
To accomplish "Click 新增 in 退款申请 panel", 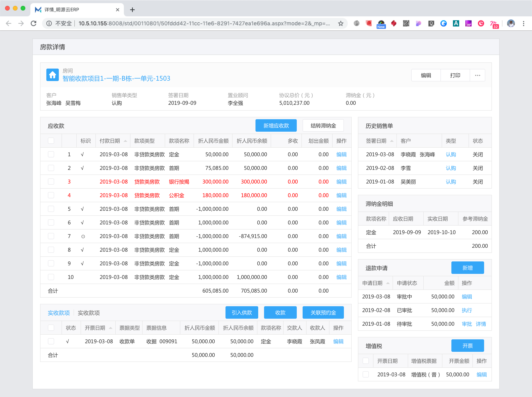I will (x=467, y=268).
